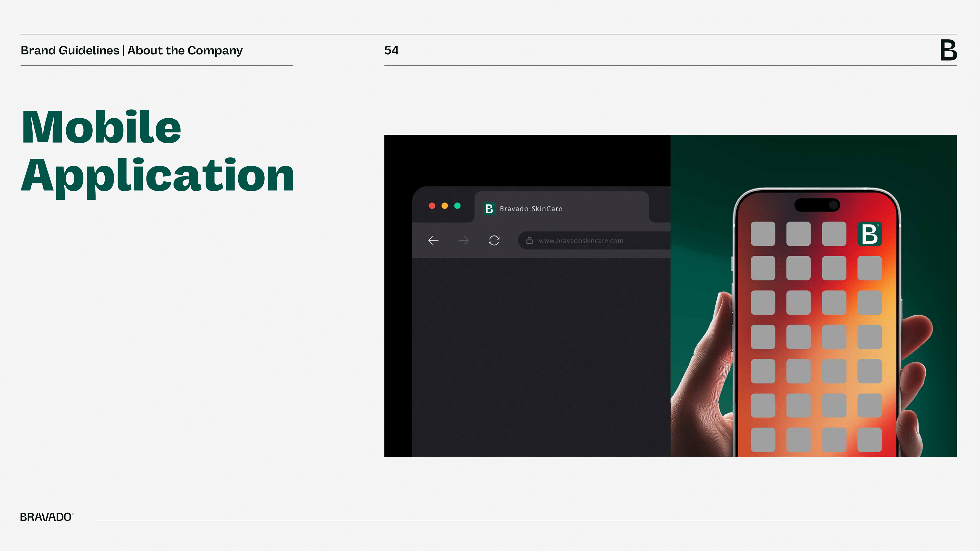Click the padlock icon in address bar

[529, 240]
